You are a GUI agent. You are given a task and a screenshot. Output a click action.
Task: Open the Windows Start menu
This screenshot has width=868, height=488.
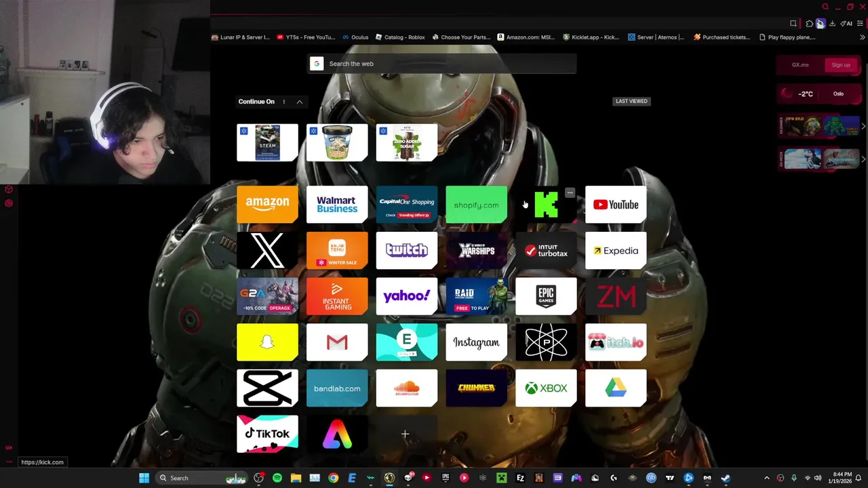coord(144,478)
